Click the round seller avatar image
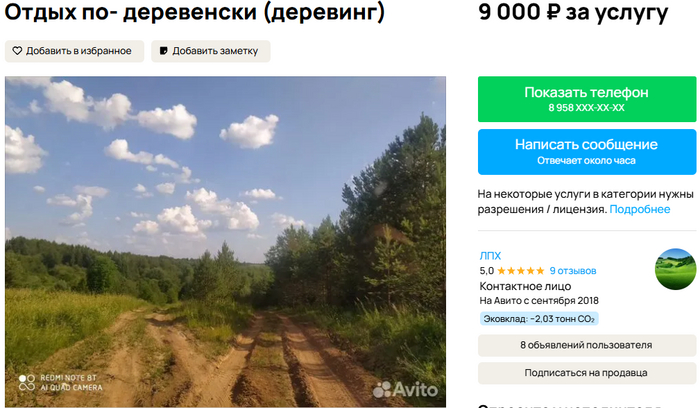 coord(675,269)
